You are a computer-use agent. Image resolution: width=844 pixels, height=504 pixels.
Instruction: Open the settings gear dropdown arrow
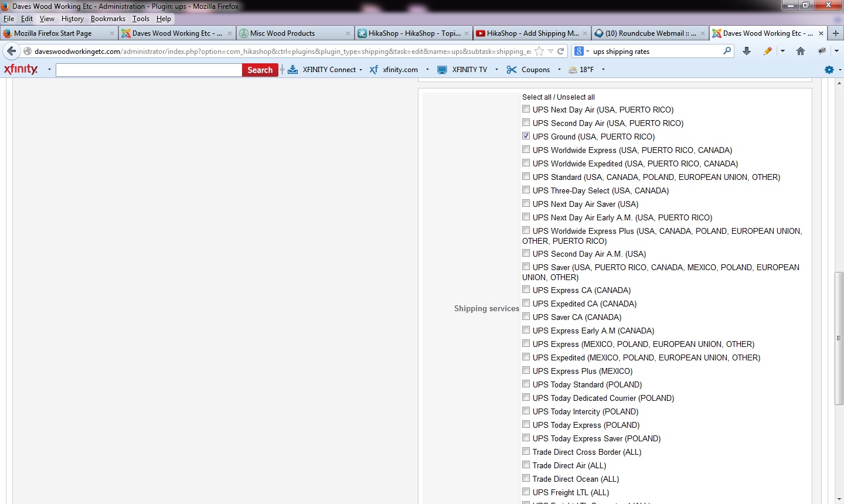pos(840,70)
